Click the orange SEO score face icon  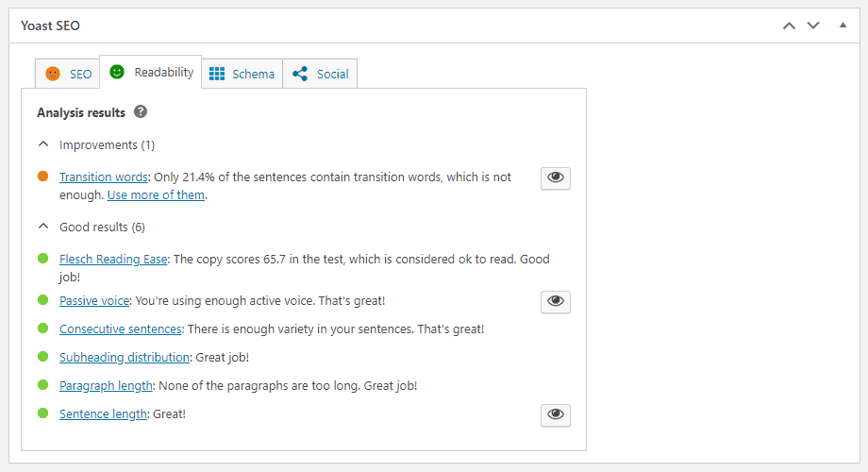click(53, 74)
